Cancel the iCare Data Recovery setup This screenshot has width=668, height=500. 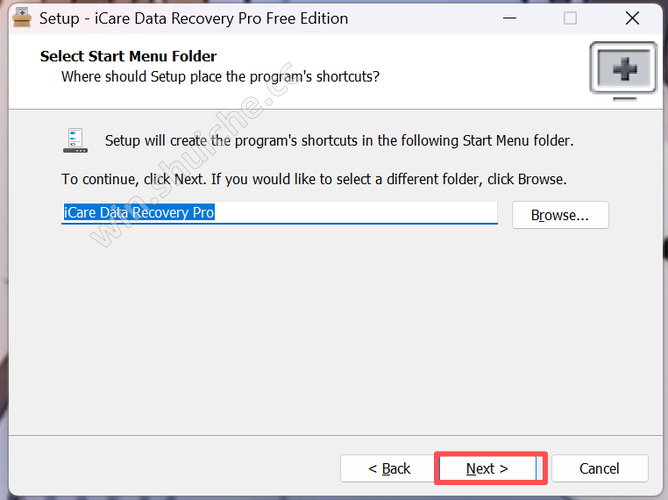pos(599,468)
